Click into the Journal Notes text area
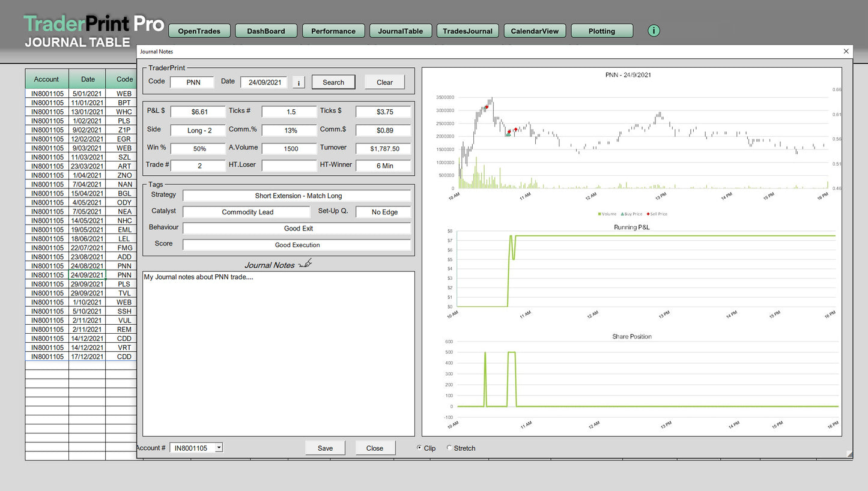 (x=278, y=354)
